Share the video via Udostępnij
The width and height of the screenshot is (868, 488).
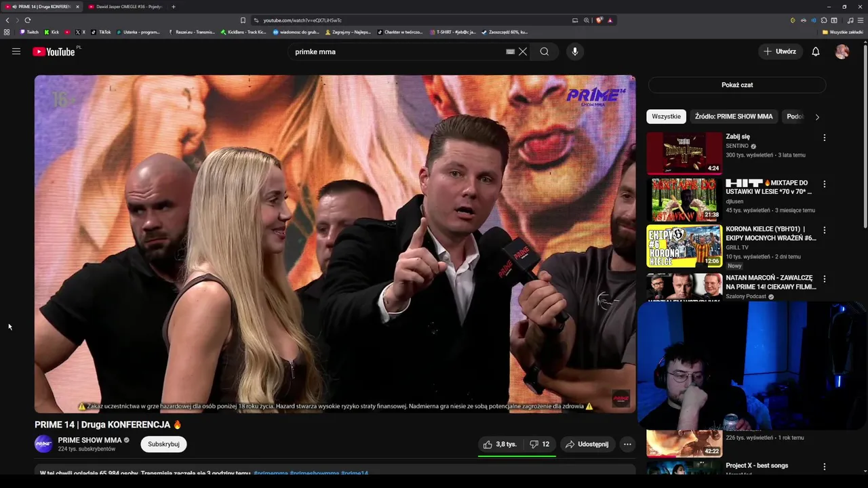[x=587, y=444]
